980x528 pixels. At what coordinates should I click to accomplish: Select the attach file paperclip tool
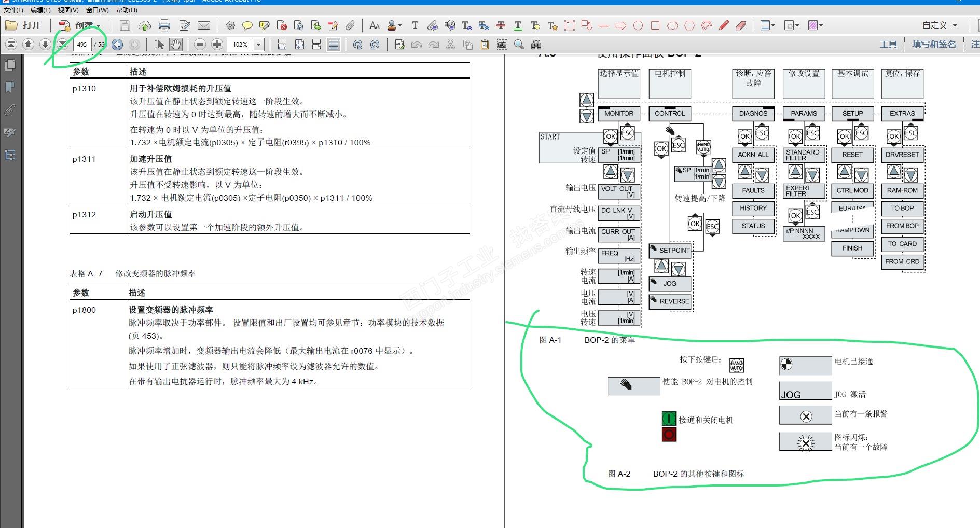pos(350,25)
